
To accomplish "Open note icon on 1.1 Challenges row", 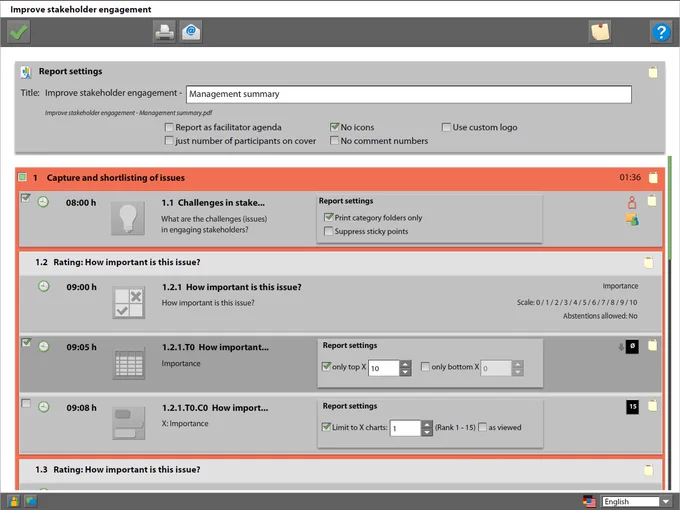I will pos(651,200).
